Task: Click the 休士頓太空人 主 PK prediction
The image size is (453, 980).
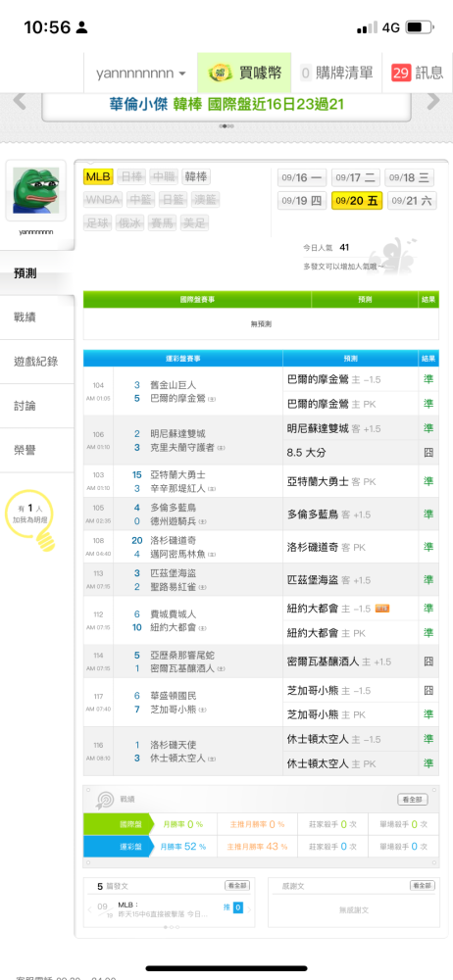Action: point(331,763)
